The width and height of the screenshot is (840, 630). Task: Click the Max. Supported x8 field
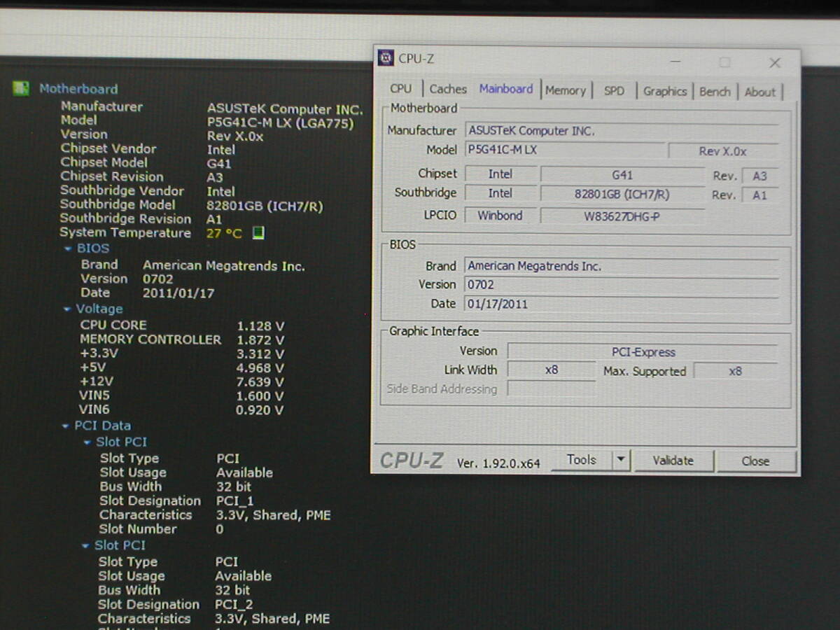pos(735,372)
